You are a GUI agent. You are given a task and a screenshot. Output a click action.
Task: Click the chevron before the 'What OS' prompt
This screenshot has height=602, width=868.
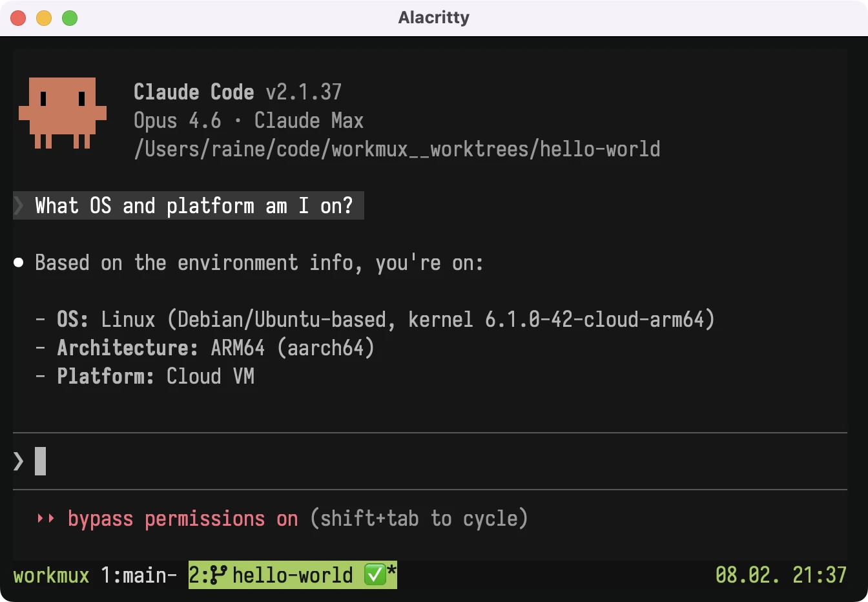19,205
